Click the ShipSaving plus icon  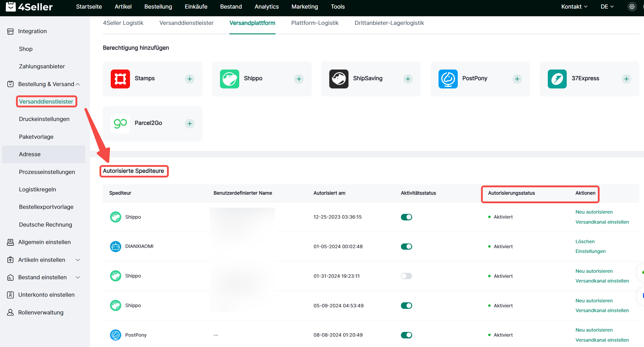408,79
